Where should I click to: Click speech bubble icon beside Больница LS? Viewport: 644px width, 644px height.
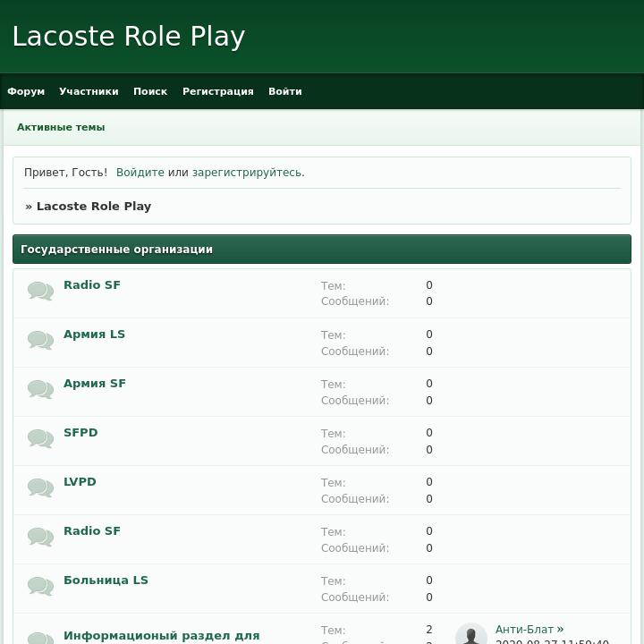click(40, 586)
